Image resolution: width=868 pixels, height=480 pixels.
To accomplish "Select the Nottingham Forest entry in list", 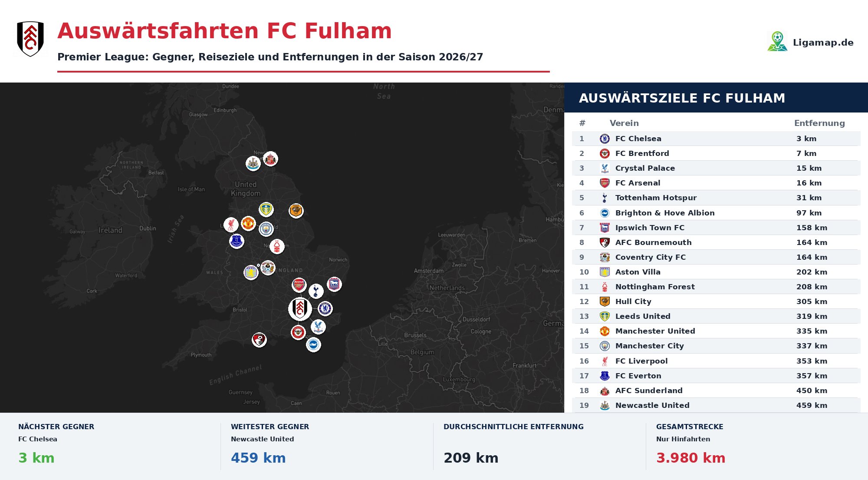I will (x=716, y=287).
